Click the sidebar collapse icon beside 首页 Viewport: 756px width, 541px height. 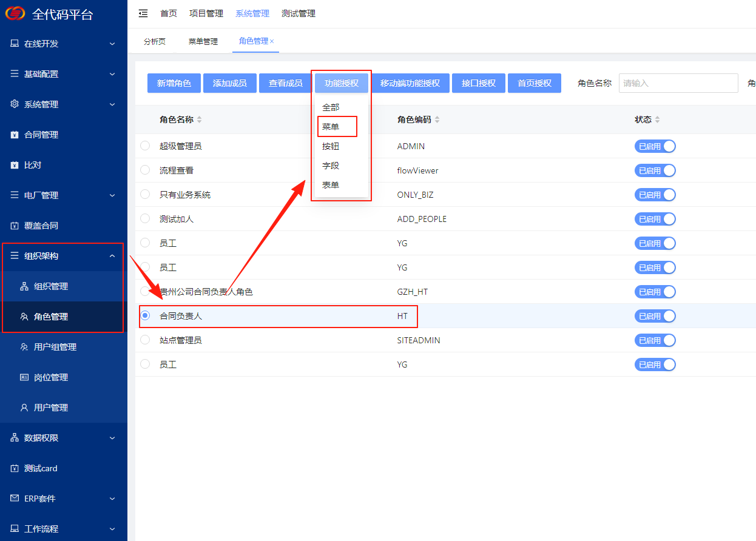(143, 13)
